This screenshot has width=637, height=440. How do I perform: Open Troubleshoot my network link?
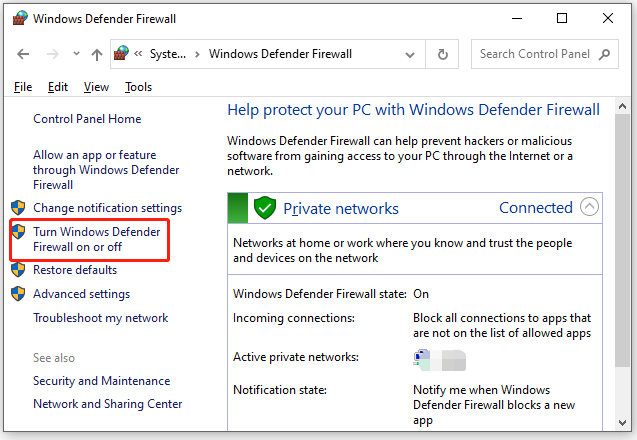tap(101, 318)
